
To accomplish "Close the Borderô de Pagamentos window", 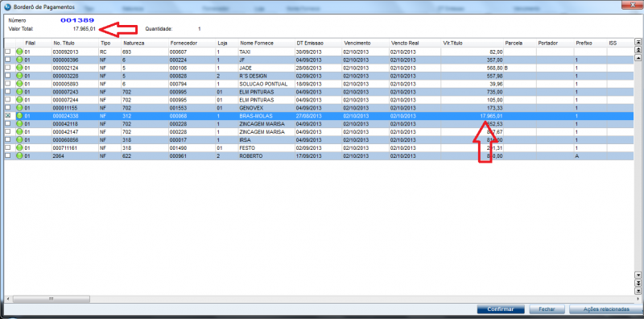I will 632,5.
